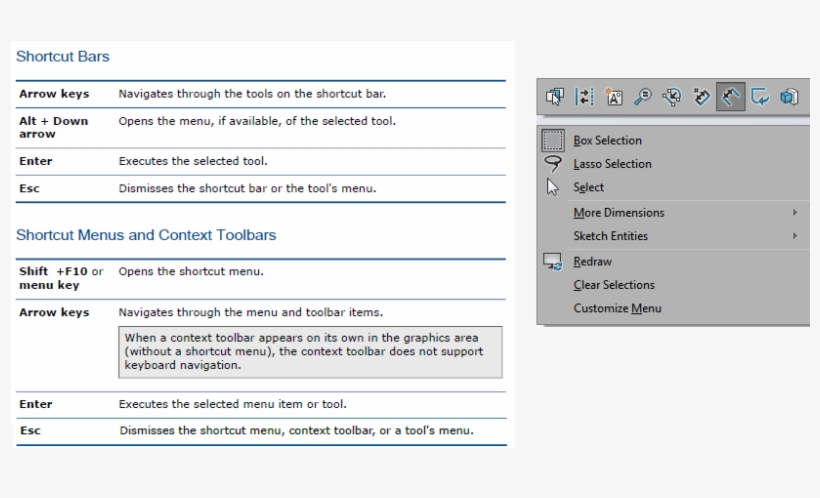This screenshot has height=498, width=820.
Task: Click the Shift +F10 or menu key cell
Action: click(x=61, y=278)
